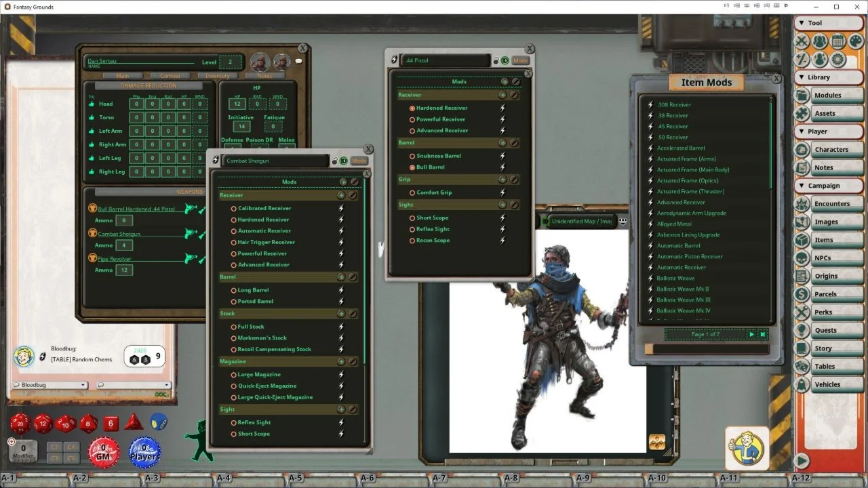Roll the red d6 die
Image resolution: width=868 pixels, height=488 pixels.
pos(111,424)
